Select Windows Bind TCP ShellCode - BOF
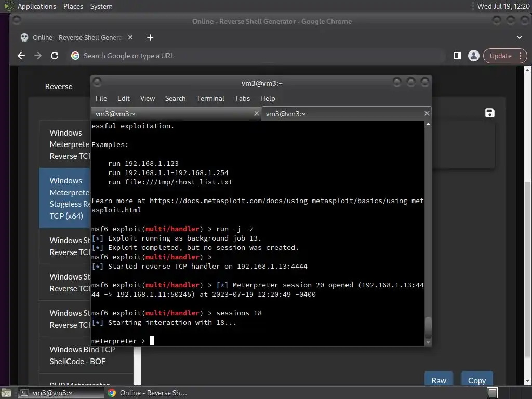This screenshot has height=399, width=532. [87, 355]
